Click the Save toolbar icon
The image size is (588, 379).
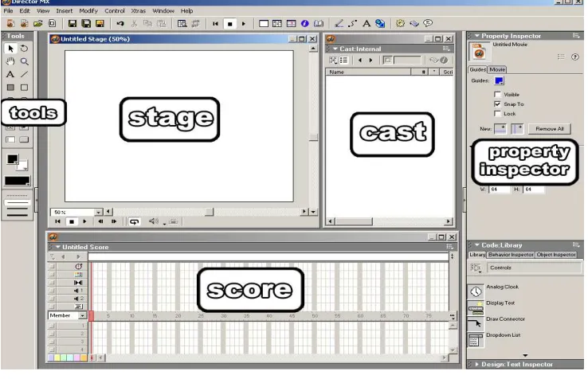click(73, 24)
